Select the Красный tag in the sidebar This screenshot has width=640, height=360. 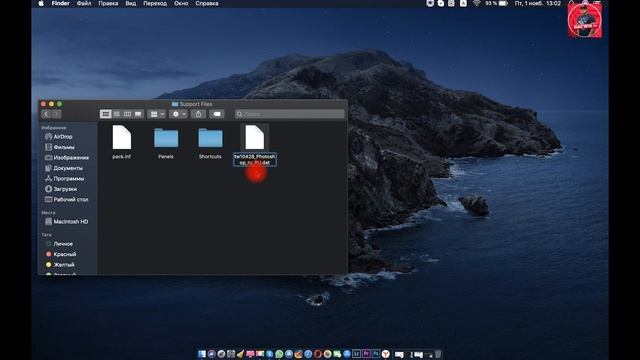(64, 254)
